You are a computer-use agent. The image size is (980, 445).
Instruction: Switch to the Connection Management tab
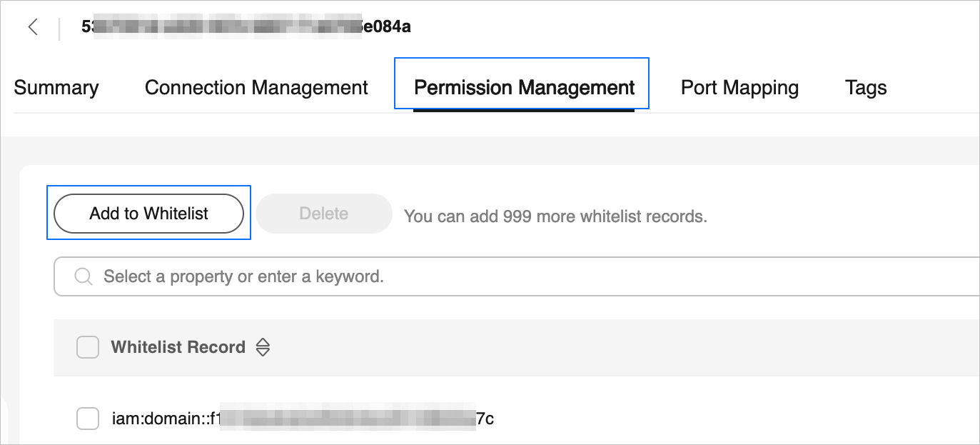coord(256,88)
